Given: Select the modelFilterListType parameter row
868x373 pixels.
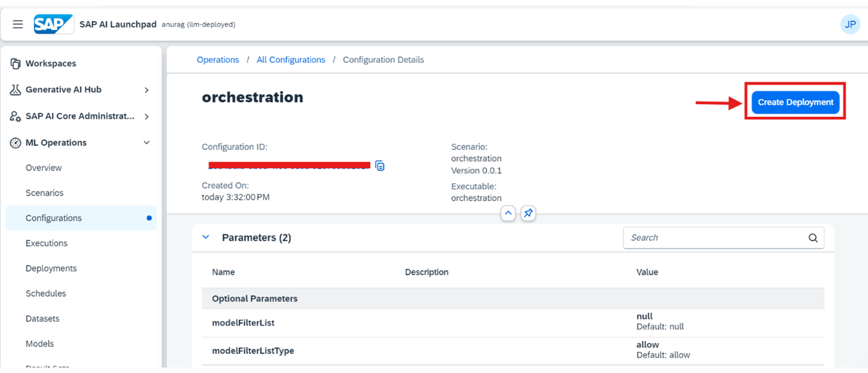Looking at the screenshot, I should [513, 351].
